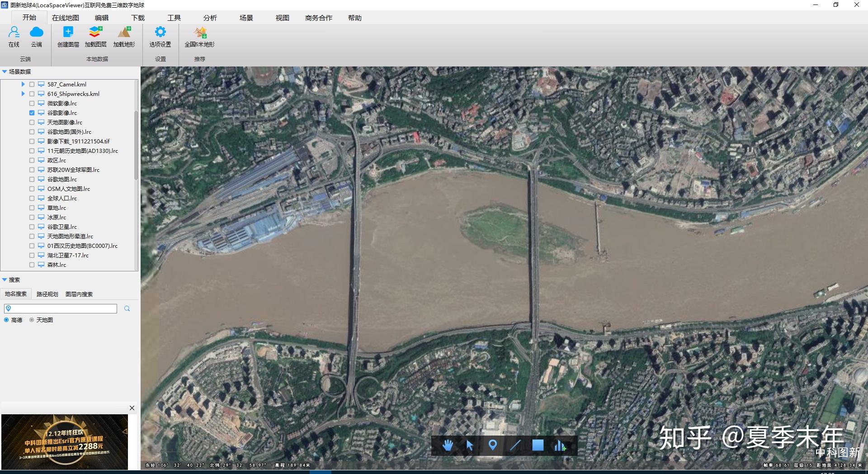
Task: Check the 616_Shipwrecks.kml checkbox
Action: point(32,94)
